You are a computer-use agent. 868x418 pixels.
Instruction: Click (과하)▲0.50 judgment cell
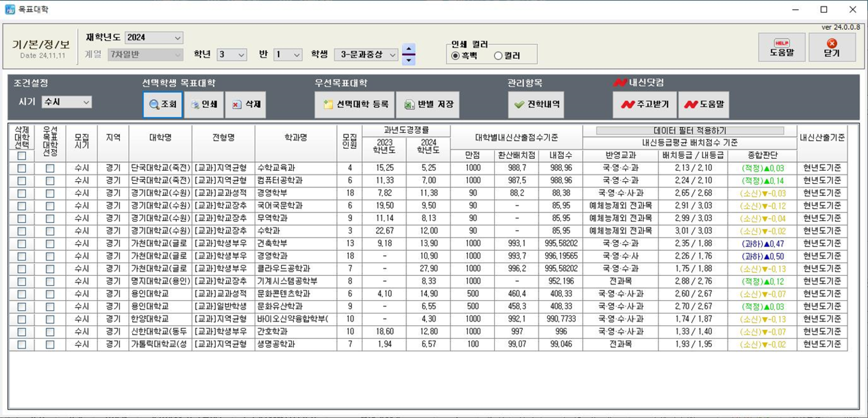coord(762,256)
